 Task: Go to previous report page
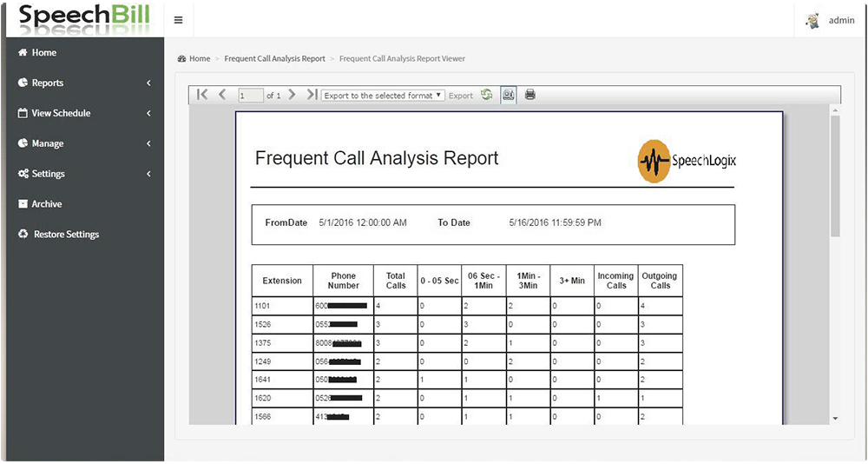coord(222,95)
